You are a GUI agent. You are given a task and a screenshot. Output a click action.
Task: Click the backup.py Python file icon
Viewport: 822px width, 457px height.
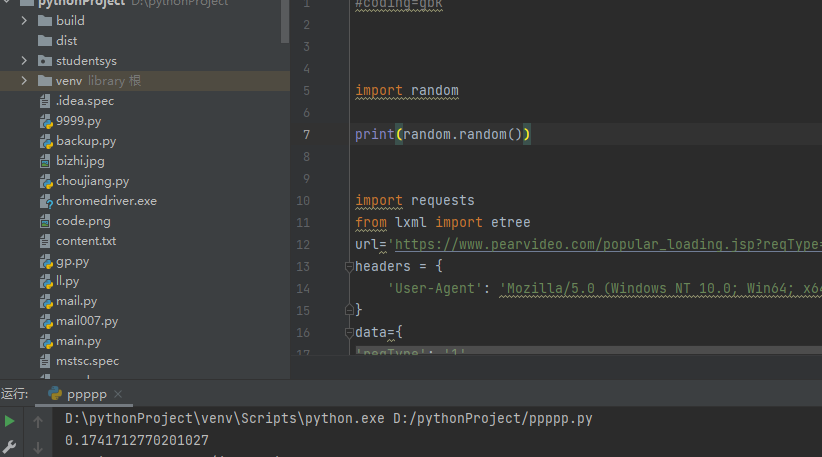click(x=45, y=141)
